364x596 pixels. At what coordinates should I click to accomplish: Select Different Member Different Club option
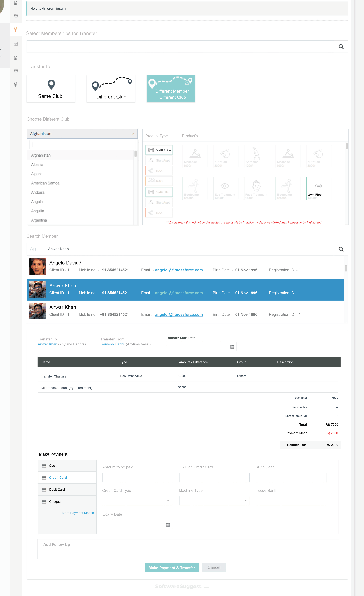pos(171,89)
